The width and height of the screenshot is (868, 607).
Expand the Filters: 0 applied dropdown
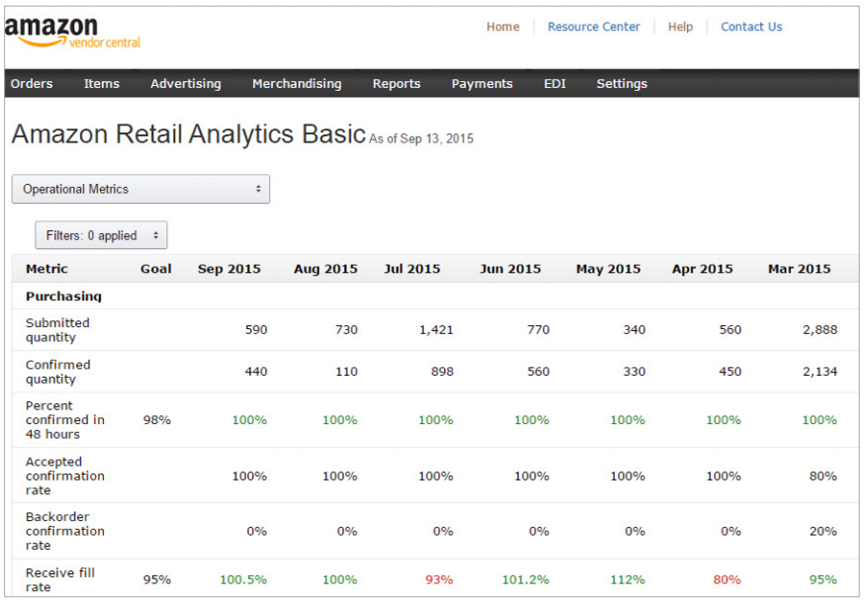click(101, 235)
